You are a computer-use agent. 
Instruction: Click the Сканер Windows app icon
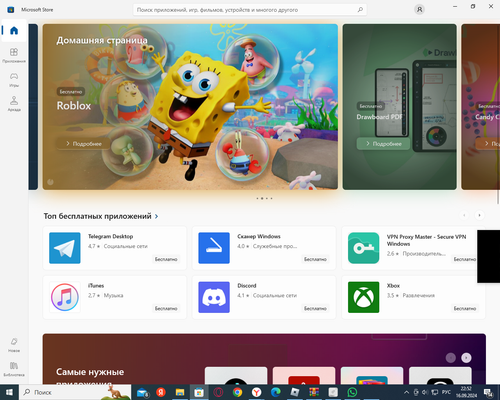[214, 248]
